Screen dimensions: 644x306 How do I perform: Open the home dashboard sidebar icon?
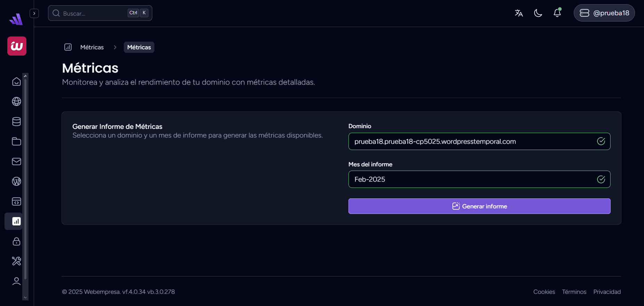point(16,82)
